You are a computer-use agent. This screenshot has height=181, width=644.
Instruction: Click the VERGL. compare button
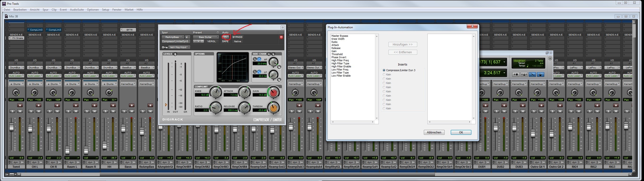tap(211, 41)
